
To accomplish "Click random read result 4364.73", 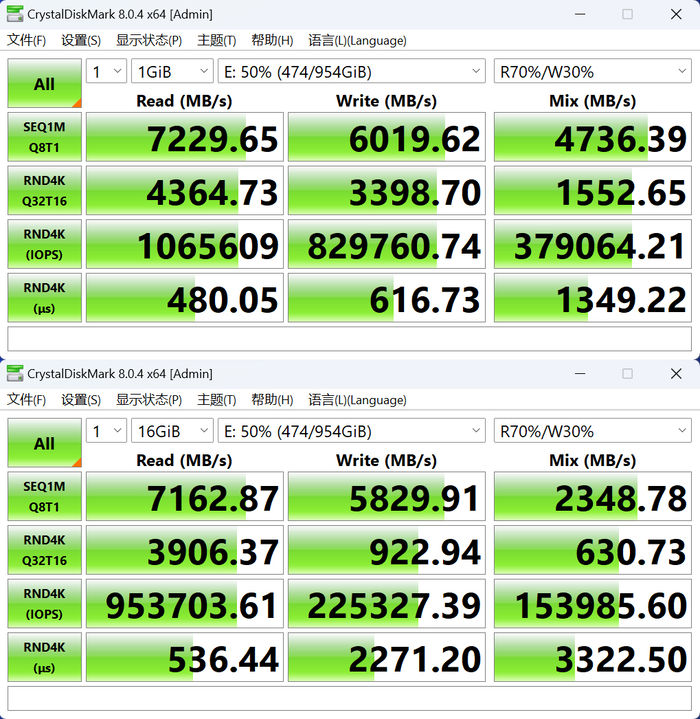I will [185, 190].
